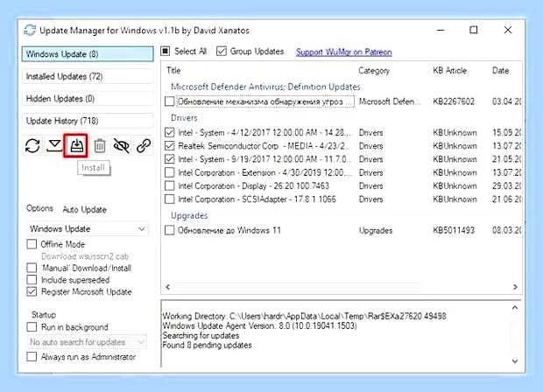Click the download updates icon
543x392 pixels.
pyautogui.click(x=54, y=145)
